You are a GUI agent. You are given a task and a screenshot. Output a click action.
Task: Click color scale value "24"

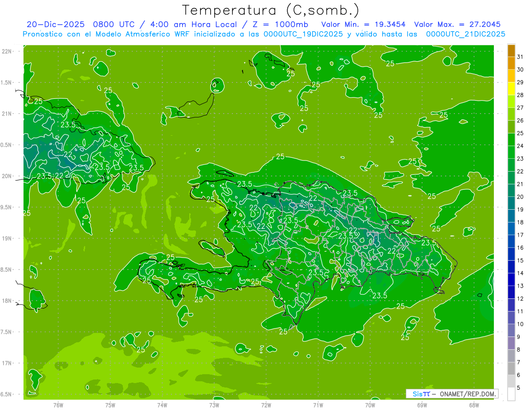tap(520, 146)
